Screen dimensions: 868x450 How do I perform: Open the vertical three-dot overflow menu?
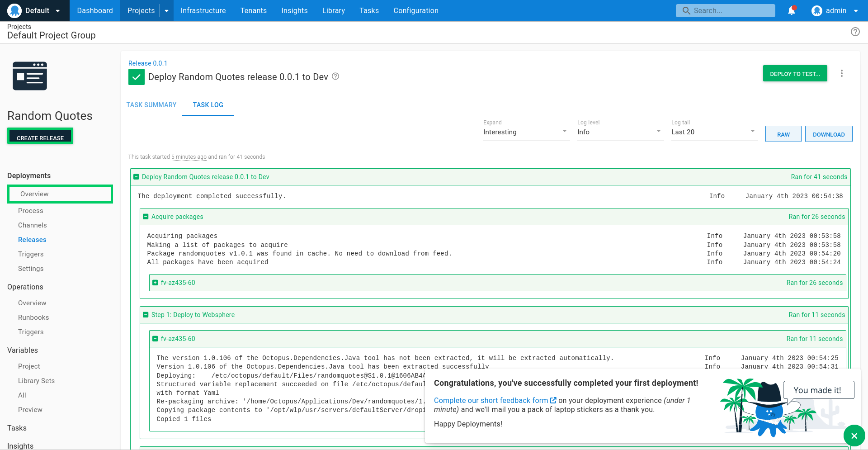coord(841,73)
